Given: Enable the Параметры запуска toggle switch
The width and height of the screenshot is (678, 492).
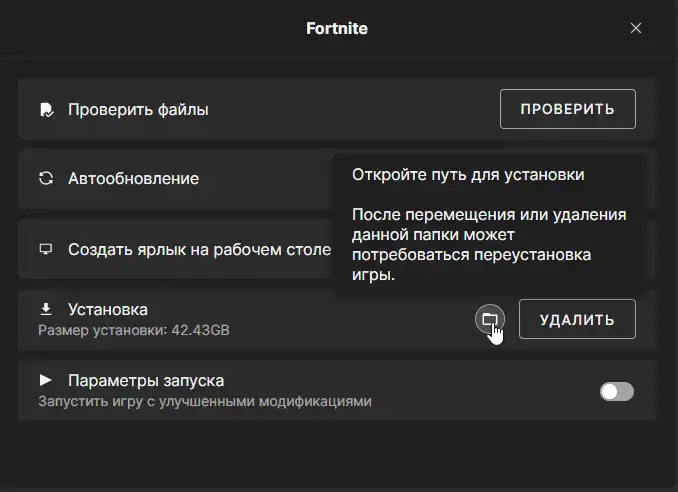Looking at the screenshot, I should (616, 391).
